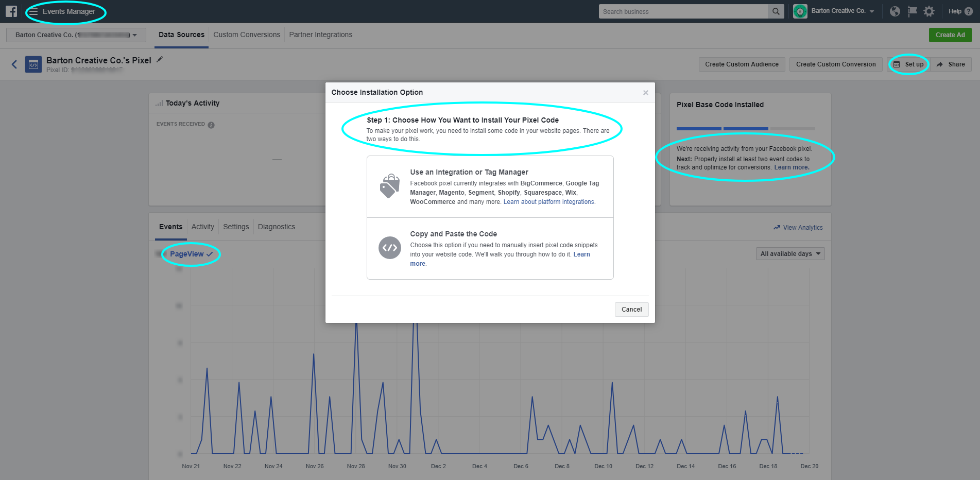Open the Events Manager hamburger menu
This screenshot has width=980, height=480.
click(x=33, y=11)
